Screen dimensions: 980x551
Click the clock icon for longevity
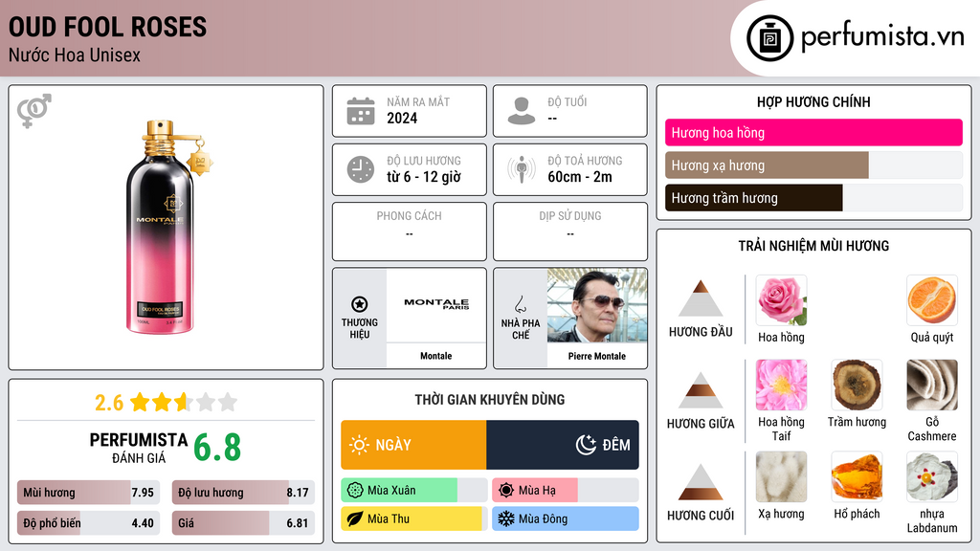coord(360,169)
